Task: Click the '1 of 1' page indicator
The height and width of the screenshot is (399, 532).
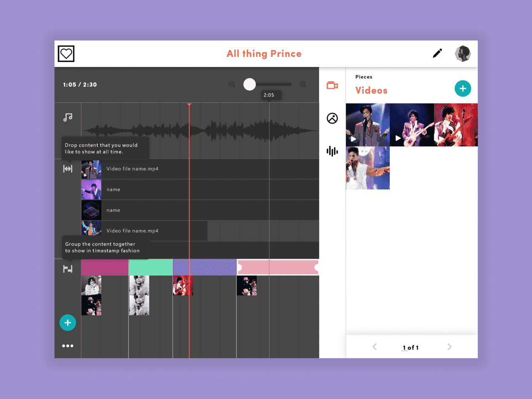Action: point(411,348)
